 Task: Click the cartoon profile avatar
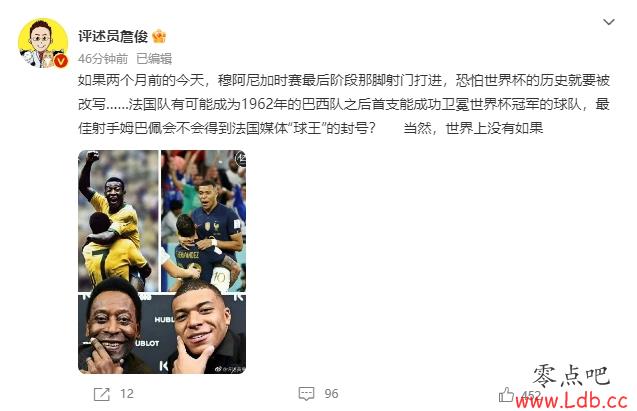click(43, 43)
